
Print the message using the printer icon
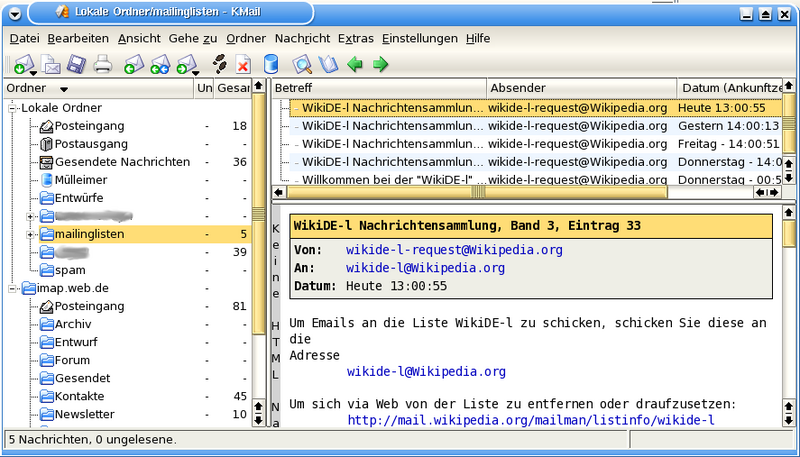[x=102, y=65]
